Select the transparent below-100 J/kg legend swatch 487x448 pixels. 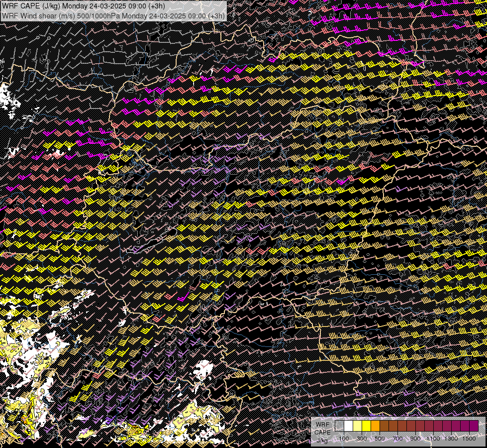point(339,426)
